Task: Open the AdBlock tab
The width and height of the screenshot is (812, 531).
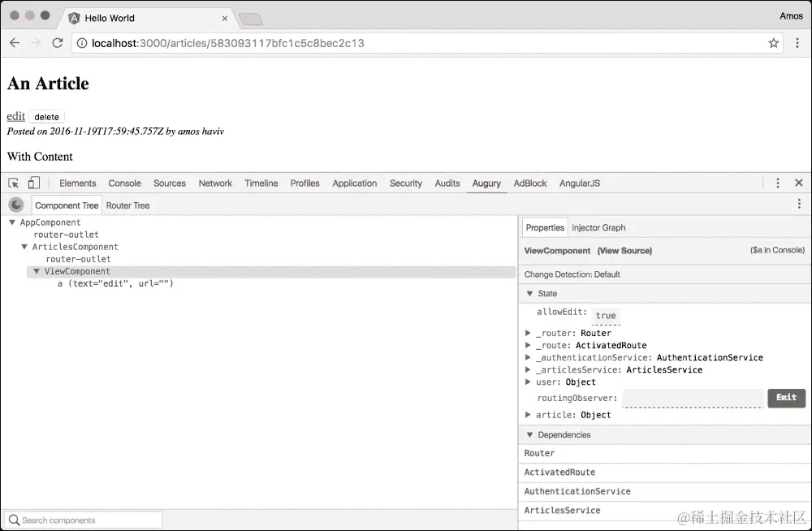Action: tap(529, 183)
